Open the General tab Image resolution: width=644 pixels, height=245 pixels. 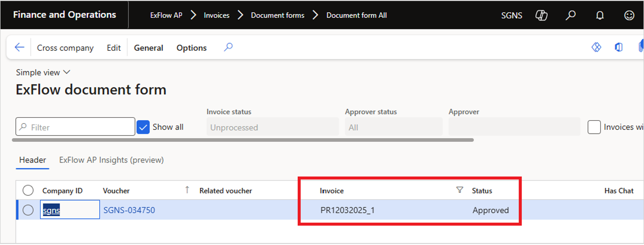(148, 48)
